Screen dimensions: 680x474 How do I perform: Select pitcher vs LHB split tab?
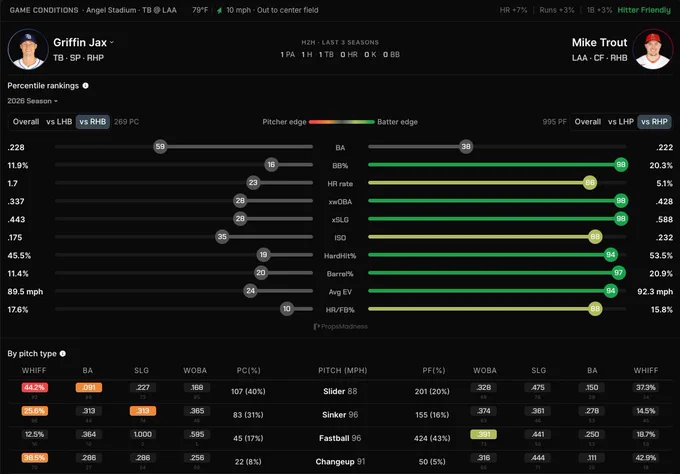[x=59, y=122]
